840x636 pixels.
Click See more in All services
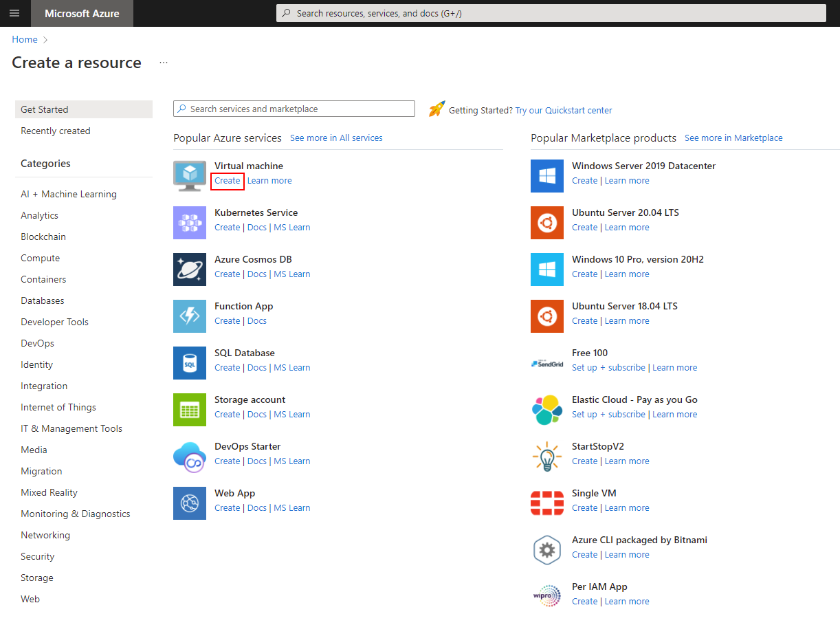click(336, 138)
